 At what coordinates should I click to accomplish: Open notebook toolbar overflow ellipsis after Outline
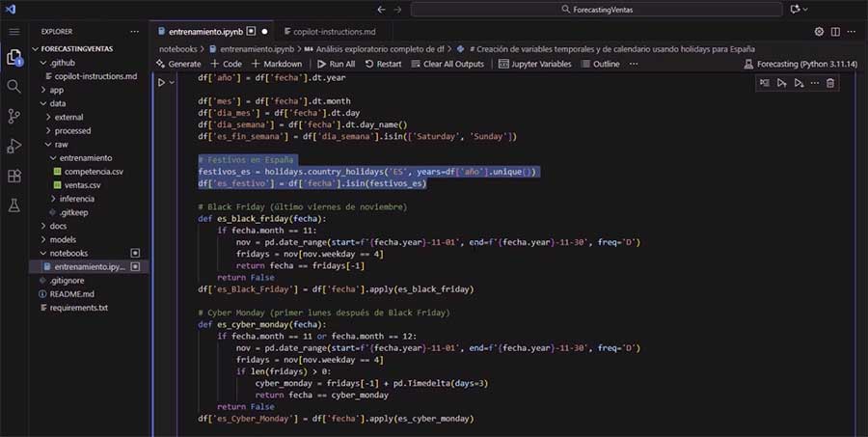coord(634,64)
